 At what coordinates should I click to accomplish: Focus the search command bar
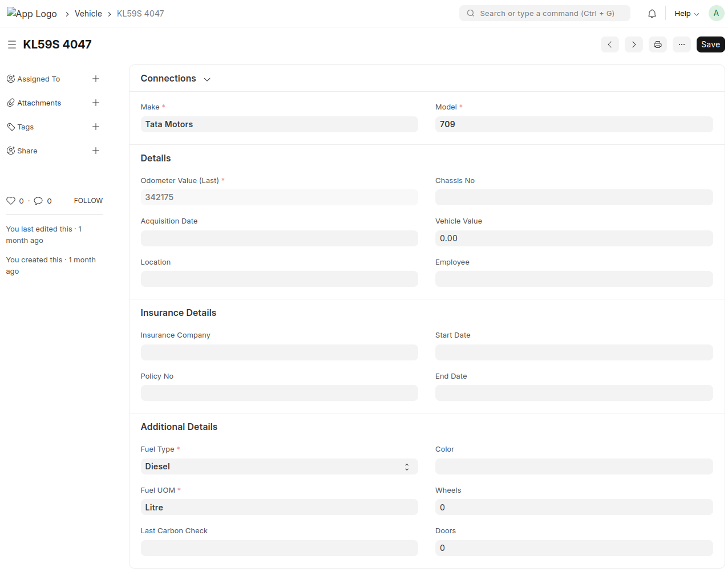(x=545, y=13)
